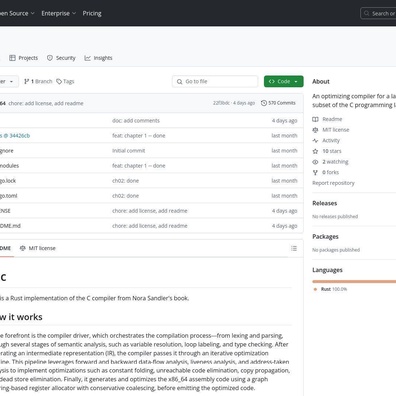Select the README tab
The width and height of the screenshot is (396, 396).
click(x=6, y=248)
